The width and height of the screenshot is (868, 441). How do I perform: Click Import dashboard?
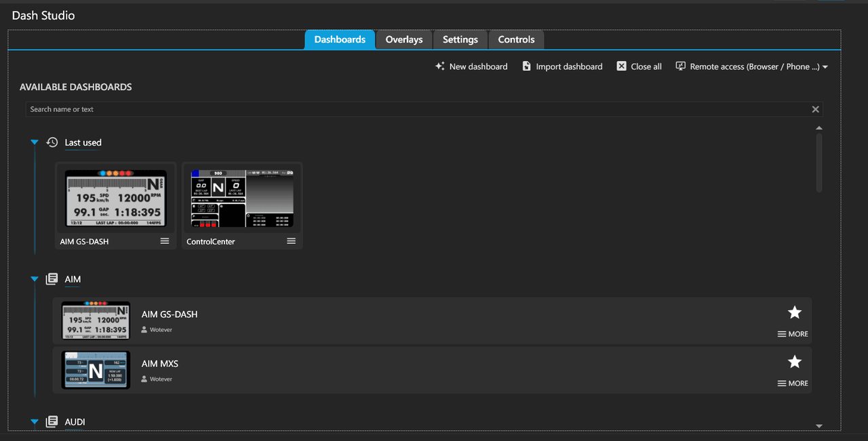tap(562, 66)
